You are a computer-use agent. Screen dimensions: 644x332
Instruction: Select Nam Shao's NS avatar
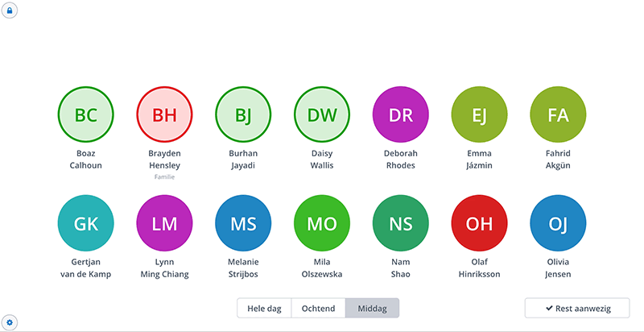[401, 223]
